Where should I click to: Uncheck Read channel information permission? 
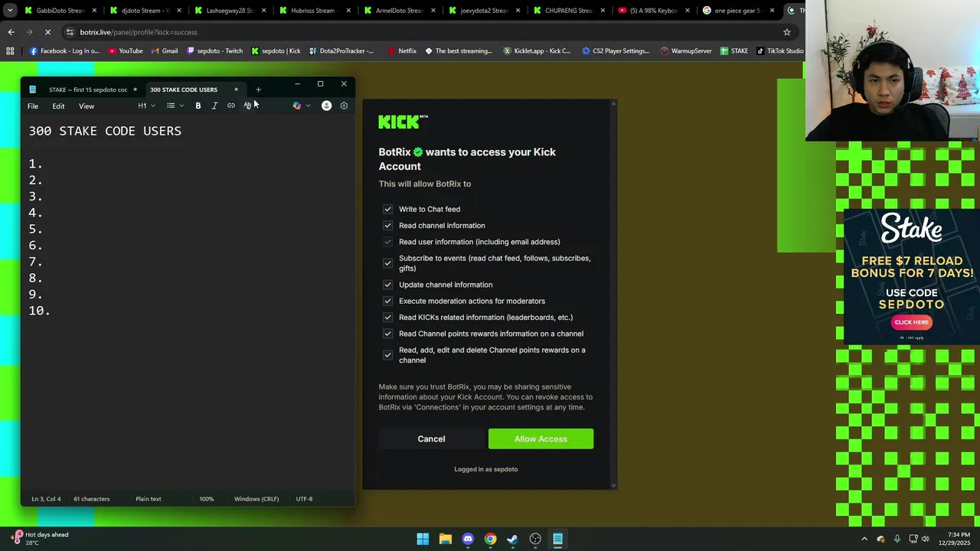(x=387, y=226)
